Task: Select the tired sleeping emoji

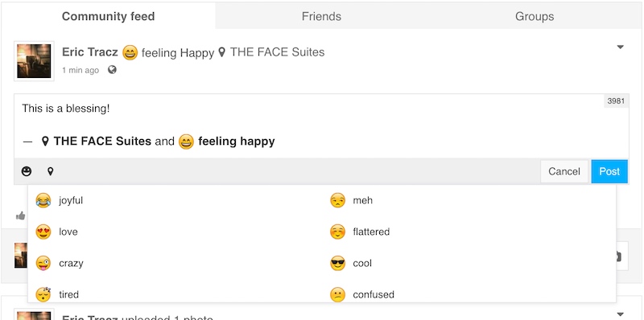Action: [43, 294]
